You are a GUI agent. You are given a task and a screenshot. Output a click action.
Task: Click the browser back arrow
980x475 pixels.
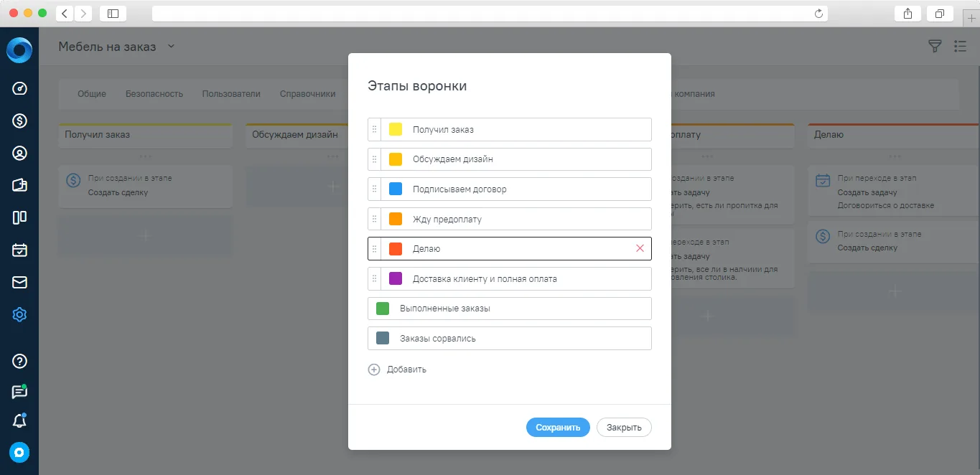(x=65, y=13)
